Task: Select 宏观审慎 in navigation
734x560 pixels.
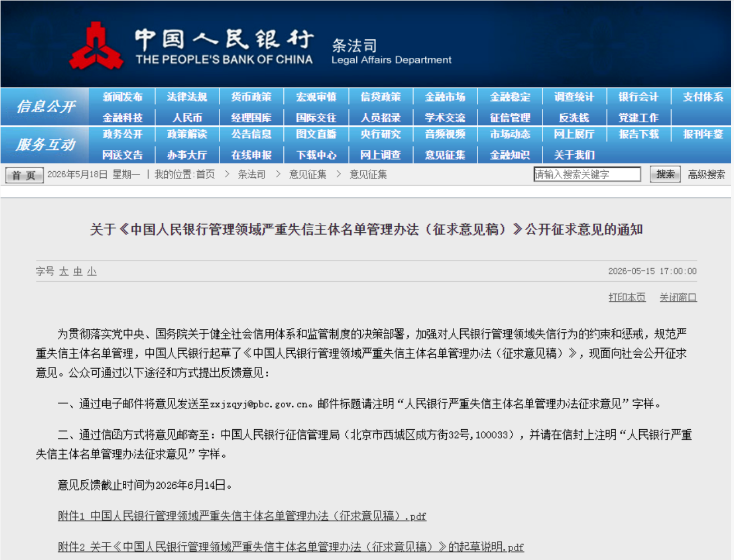Action: tap(316, 97)
